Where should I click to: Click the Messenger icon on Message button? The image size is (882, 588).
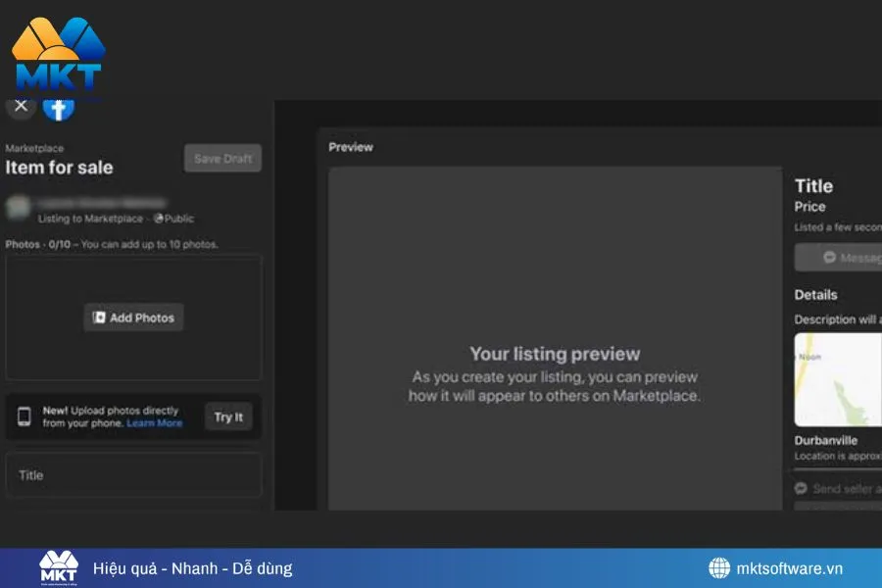coord(829,258)
